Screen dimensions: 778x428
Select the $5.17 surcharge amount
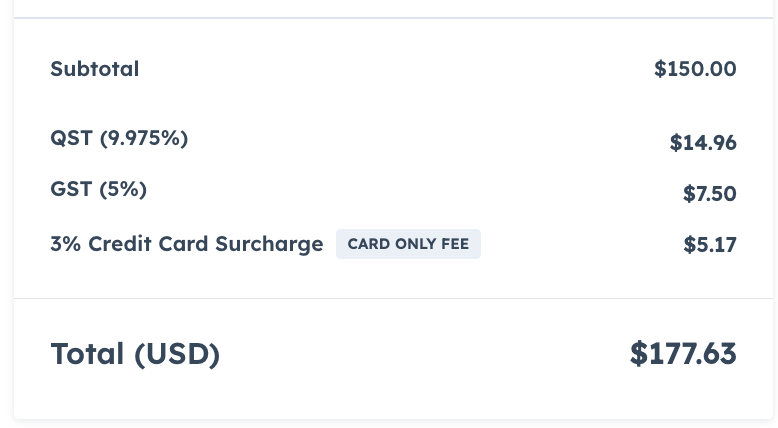710,244
